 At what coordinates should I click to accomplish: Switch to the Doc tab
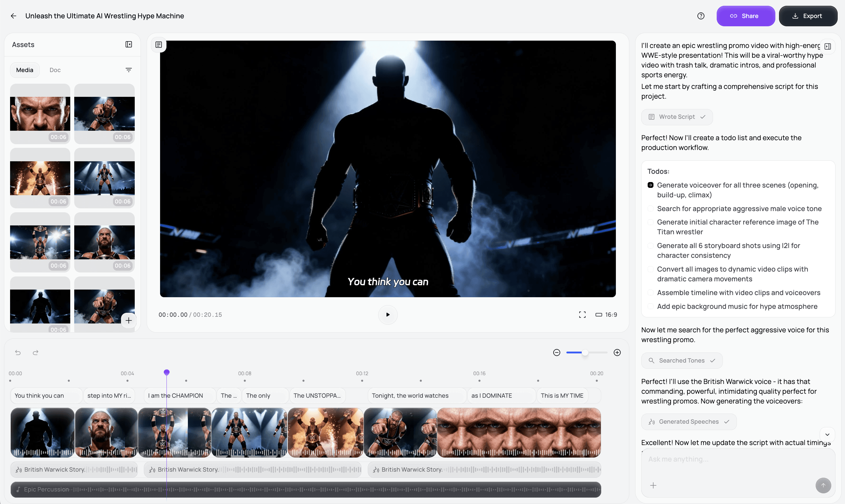[x=55, y=70]
